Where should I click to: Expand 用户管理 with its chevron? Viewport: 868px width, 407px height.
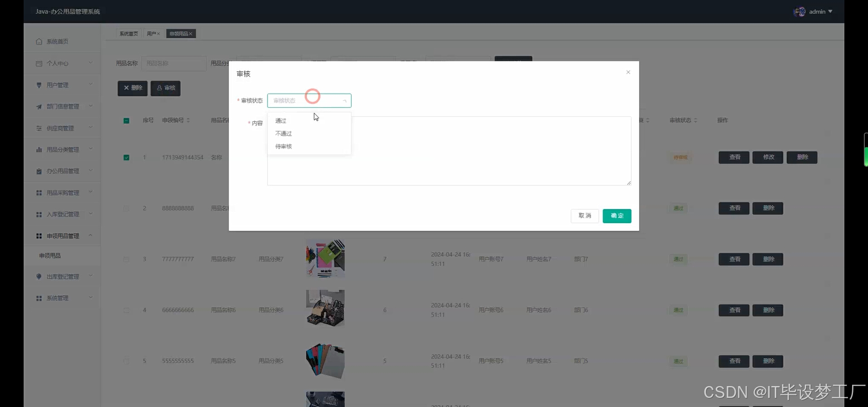click(90, 84)
